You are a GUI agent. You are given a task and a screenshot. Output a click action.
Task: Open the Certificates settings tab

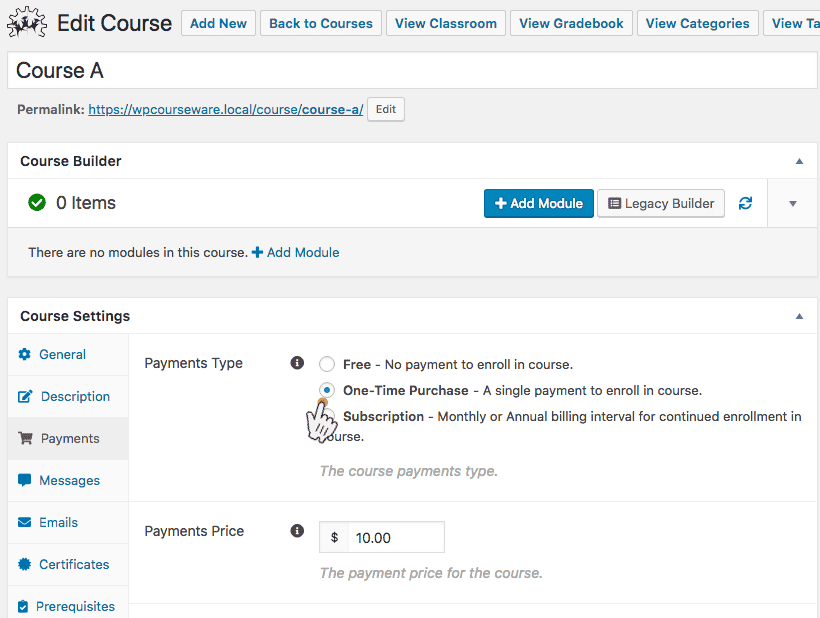pyautogui.click(x=68, y=564)
